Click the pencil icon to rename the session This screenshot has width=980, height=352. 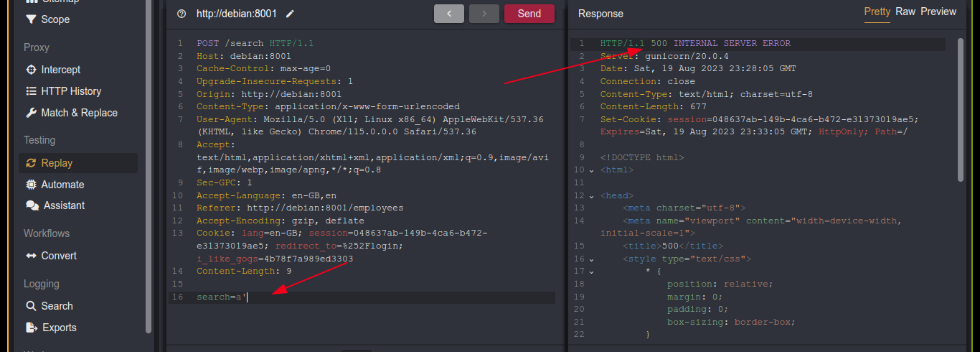pos(290,14)
